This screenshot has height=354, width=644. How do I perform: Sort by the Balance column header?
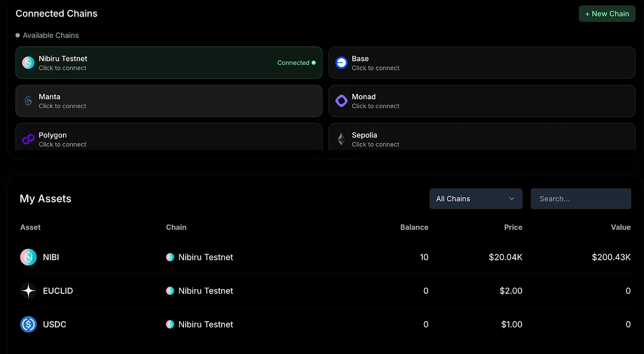(414, 227)
